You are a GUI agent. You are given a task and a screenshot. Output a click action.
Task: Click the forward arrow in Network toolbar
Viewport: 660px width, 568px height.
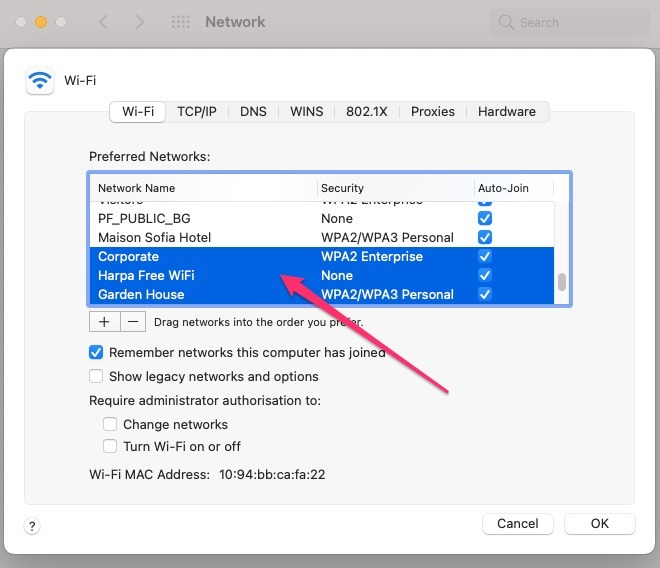(139, 22)
